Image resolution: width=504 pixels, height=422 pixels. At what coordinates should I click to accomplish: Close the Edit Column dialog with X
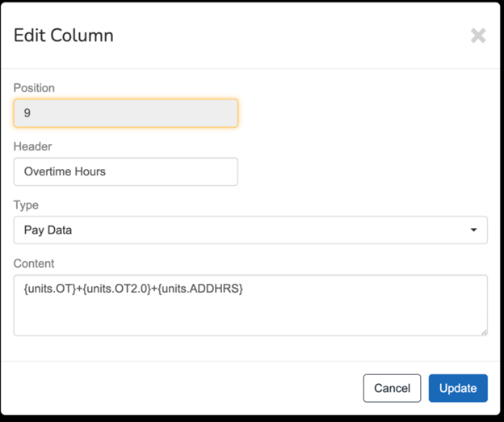click(478, 36)
